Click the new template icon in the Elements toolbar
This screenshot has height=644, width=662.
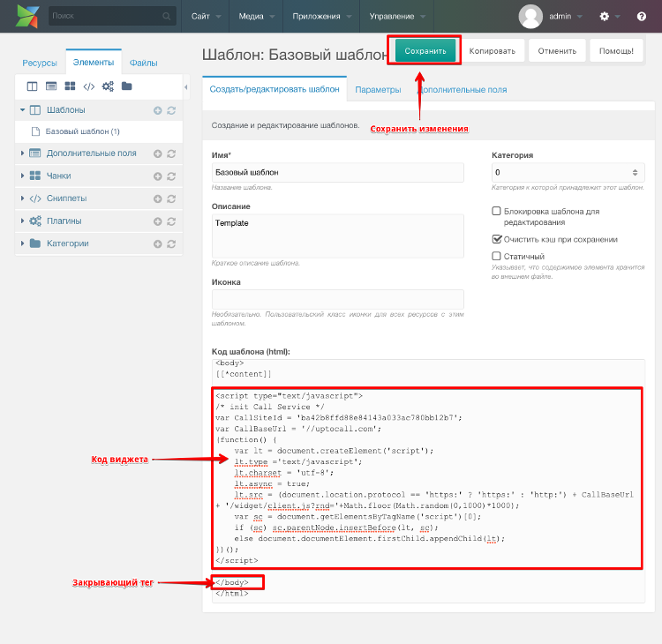pyautogui.click(x=33, y=86)
